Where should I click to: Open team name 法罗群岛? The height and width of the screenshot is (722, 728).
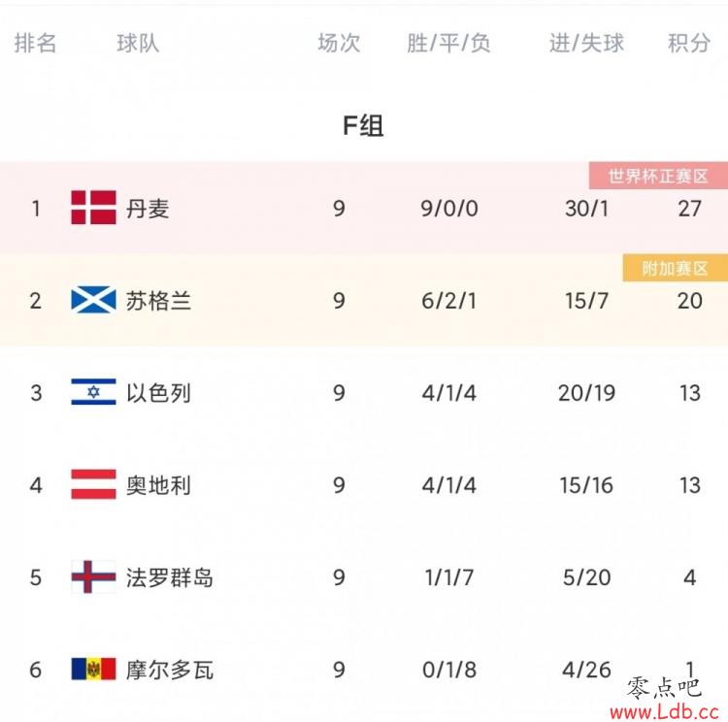170,577
